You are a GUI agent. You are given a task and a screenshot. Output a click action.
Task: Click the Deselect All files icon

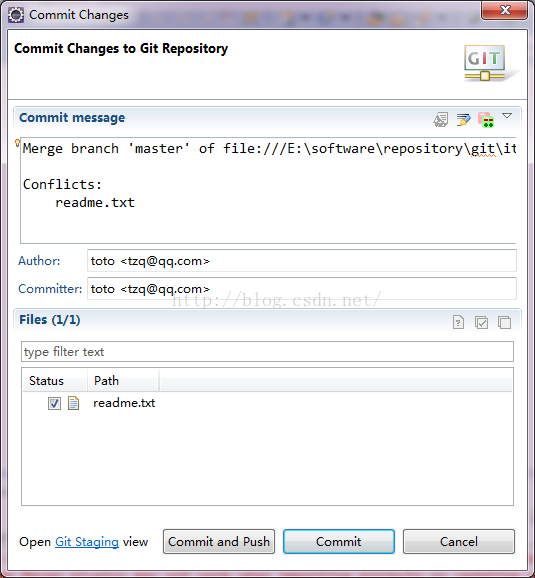pyautogui.click(x=504, y=322)
